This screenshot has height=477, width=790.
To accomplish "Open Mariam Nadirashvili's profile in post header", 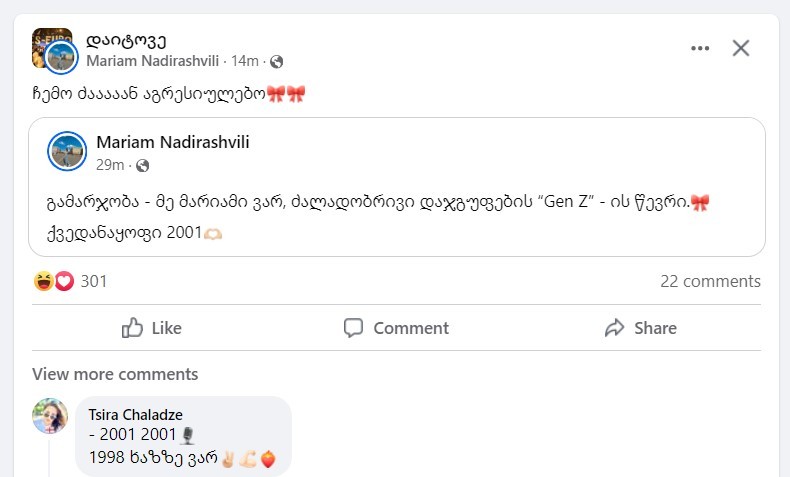I will (153, 61).
